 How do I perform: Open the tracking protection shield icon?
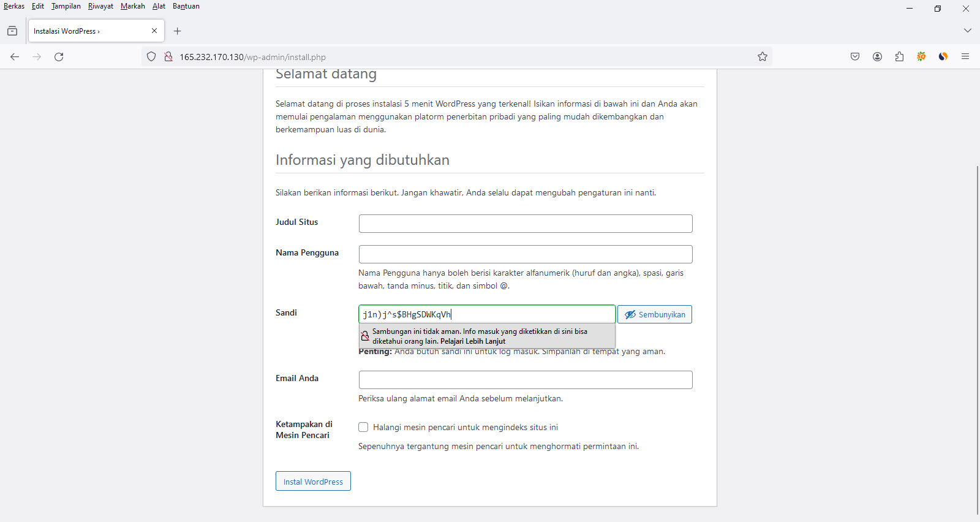[x=151, y=57]
